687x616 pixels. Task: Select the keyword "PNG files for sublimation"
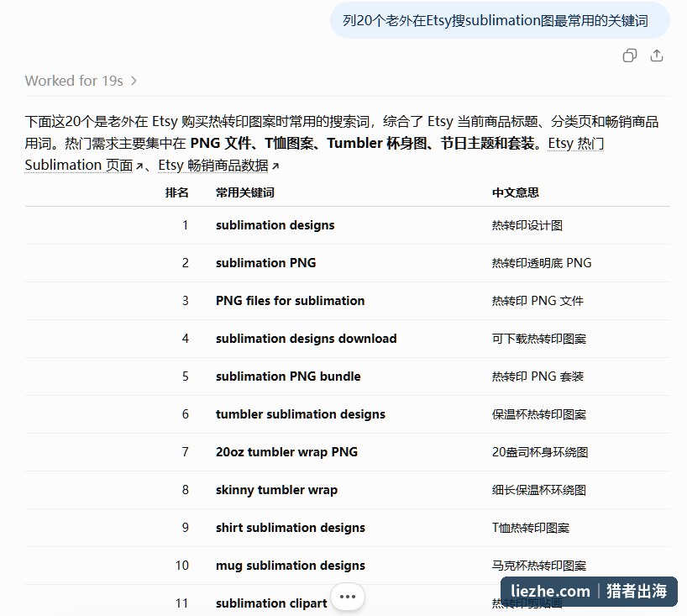pos(290,300)
